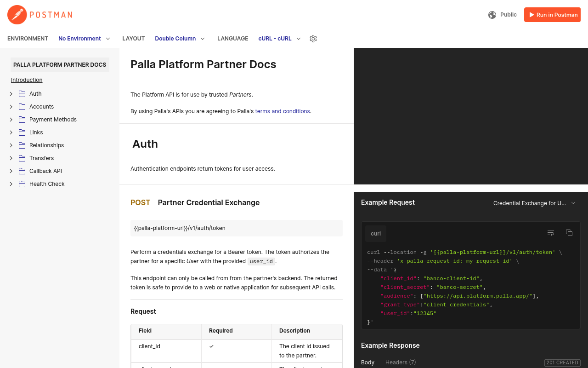Select Payment Methods in the sidebar
Viewport: 588px width, 368px height.
(x=53, y=120)
